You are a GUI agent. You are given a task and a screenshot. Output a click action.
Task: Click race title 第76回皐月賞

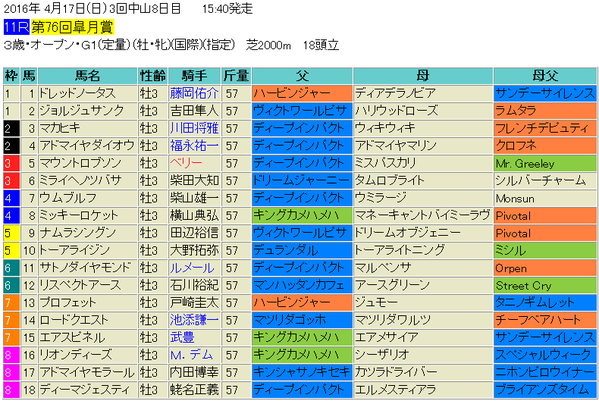click(72, 27)
